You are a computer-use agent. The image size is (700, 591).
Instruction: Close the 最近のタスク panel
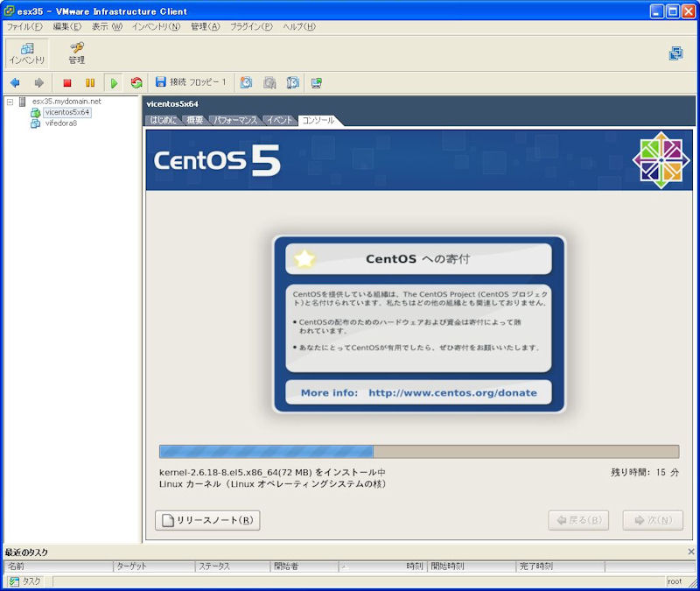click(x=691, y=552)
